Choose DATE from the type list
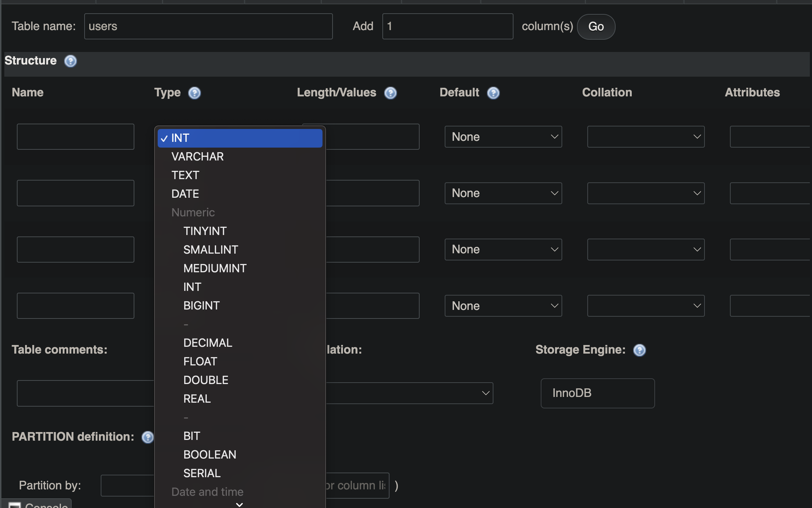812x508 pixels. coord(240,194)
